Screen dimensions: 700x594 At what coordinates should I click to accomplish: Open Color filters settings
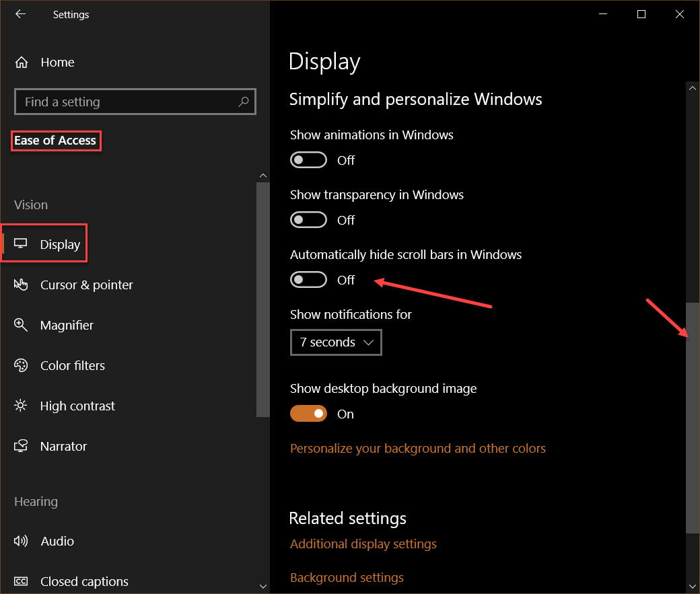[x=72, y=365]
